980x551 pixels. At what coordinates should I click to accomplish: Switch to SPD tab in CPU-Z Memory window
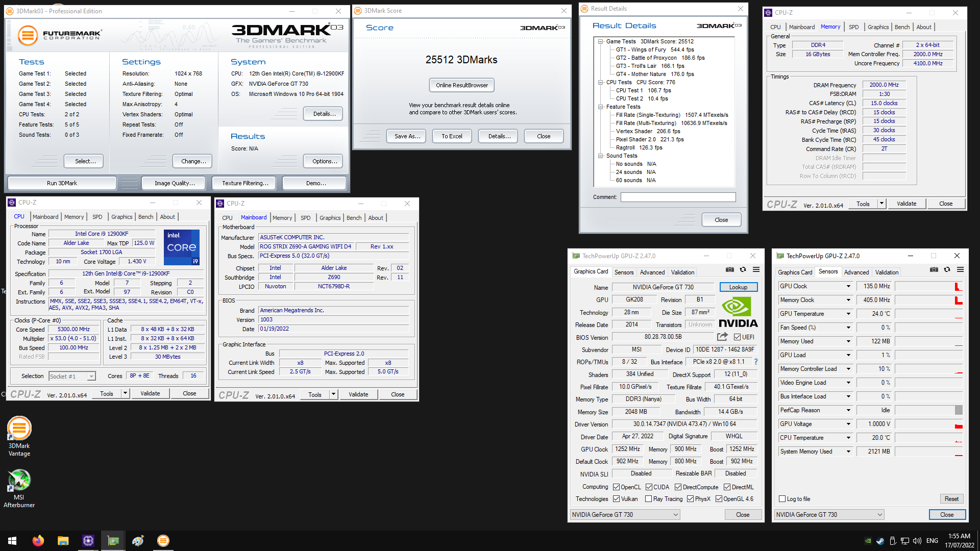pyautogui.click(x=854, y=27)
